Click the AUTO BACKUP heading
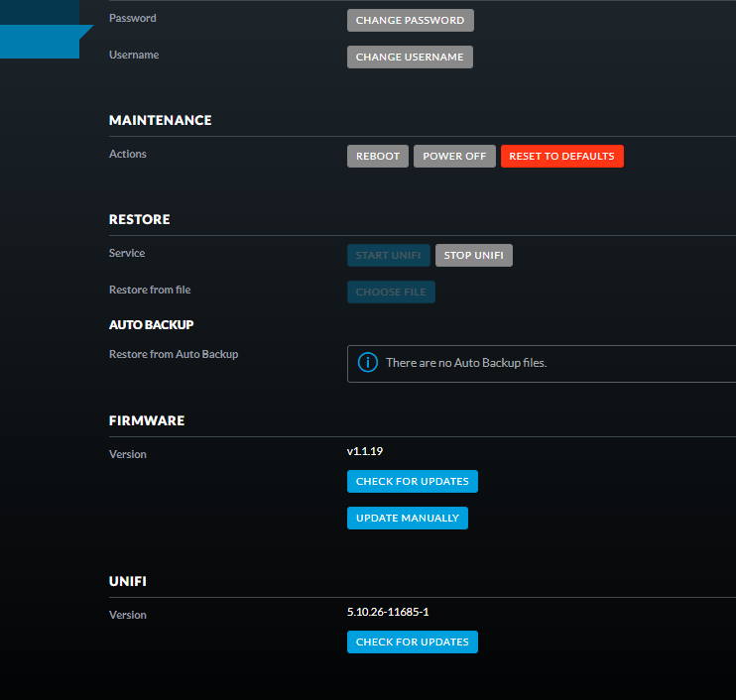This screenshot has height=700, width=736. (x=151, y=324)
